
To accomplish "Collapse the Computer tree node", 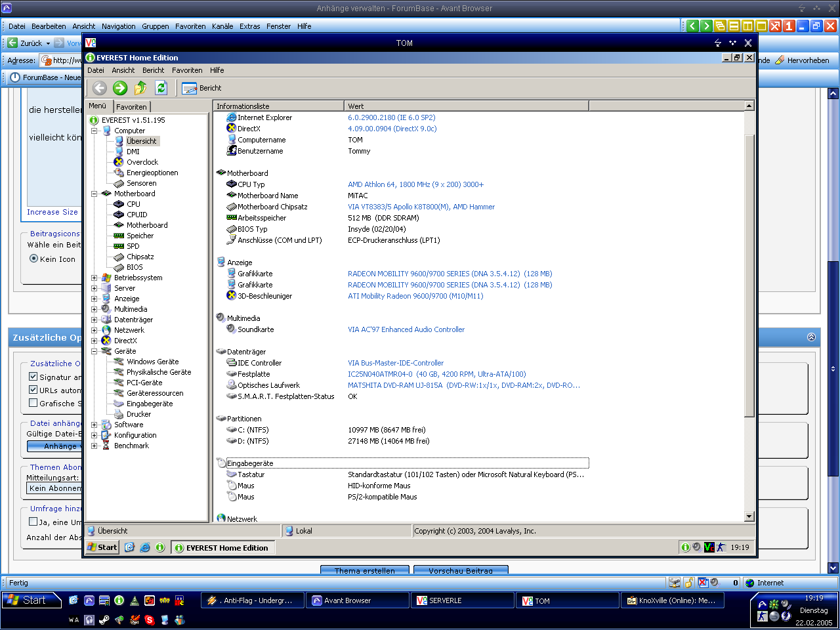I will (x=94, y=131).
